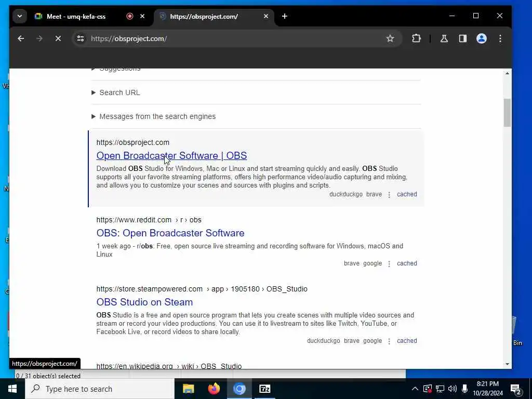Open the clock showing 8:21 PM
This screenshot has height=399, width=532.
point(488,389)
